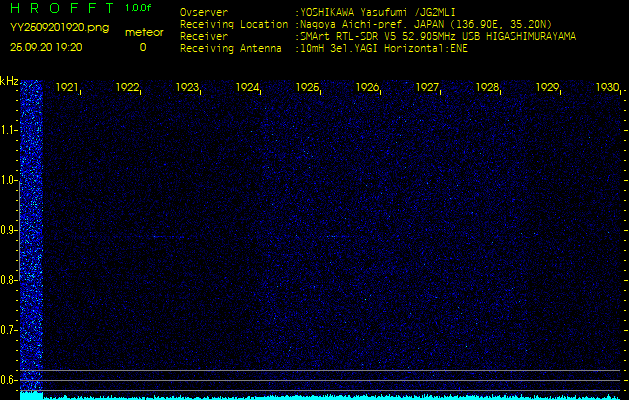Click the 0.6 frequency axis label
The width and height of the screenshot is (629, 400).
(x=9, y=380)
